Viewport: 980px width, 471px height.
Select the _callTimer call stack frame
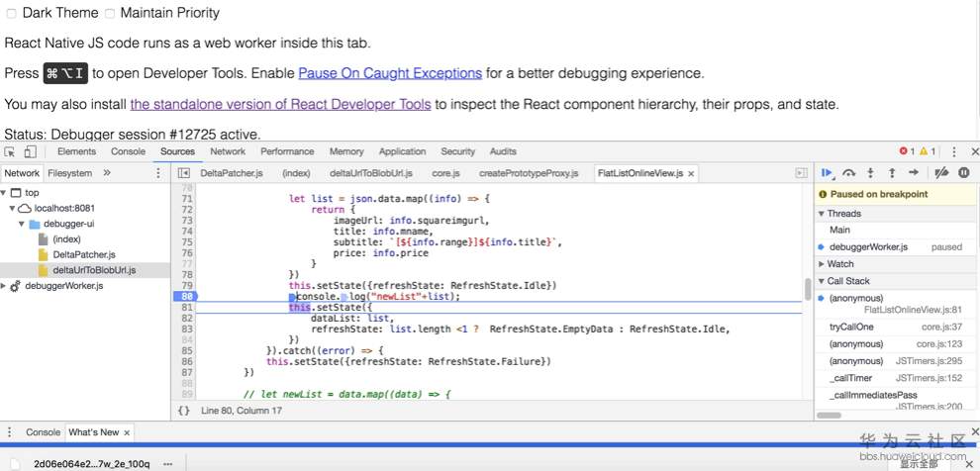[896, 378]
